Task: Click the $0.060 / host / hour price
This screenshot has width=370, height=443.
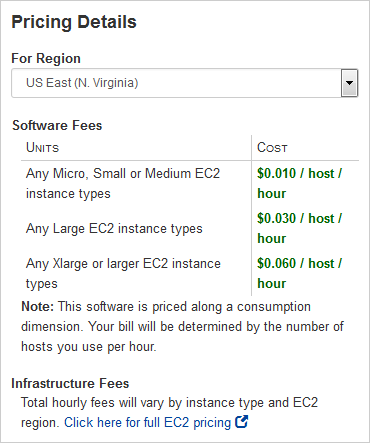Action: click(x=299, y=273)
